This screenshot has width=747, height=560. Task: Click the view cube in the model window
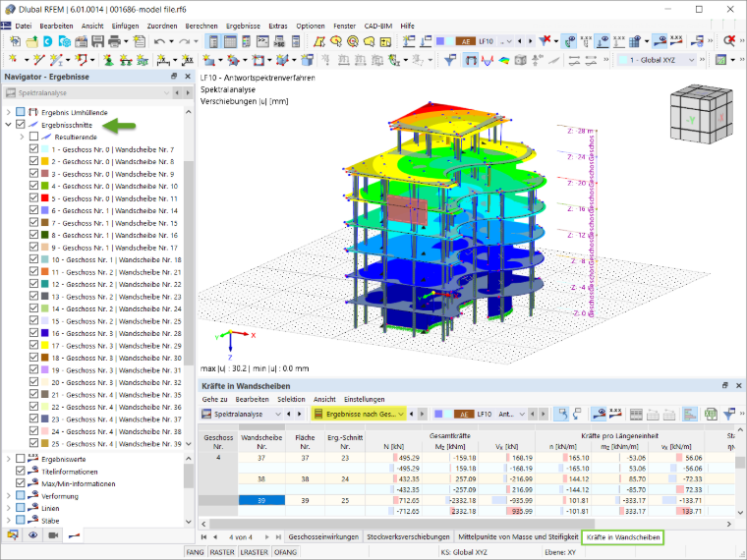700,114
